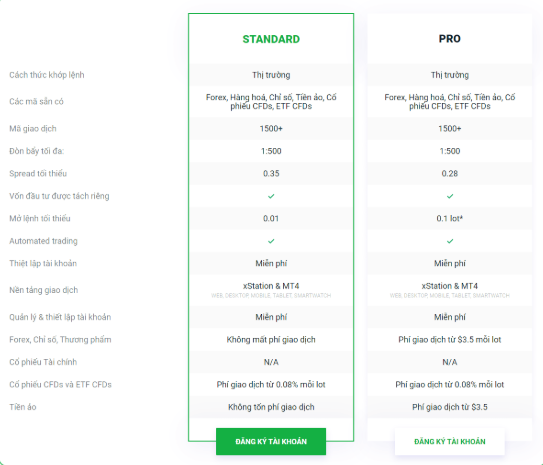Click Standard checkmark for segregated investment funds
Viewport: 543px width, 465px height.
click(x=271, y=196)
